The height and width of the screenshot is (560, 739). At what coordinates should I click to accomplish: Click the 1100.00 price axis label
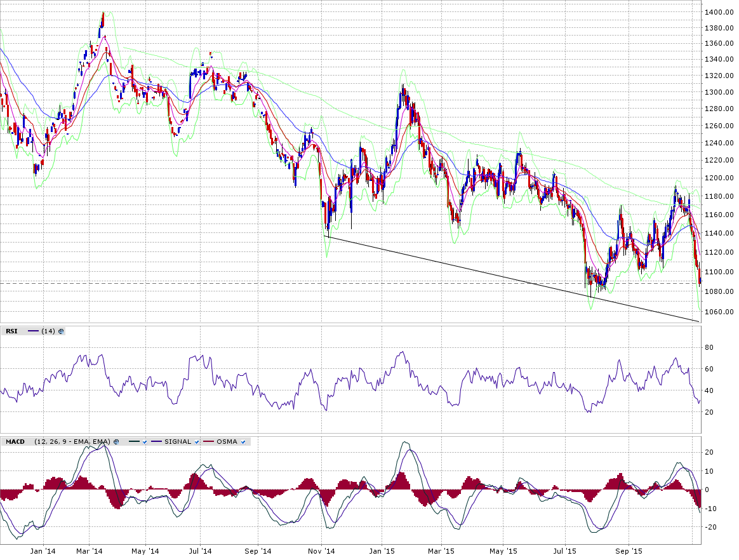point(719,272)
